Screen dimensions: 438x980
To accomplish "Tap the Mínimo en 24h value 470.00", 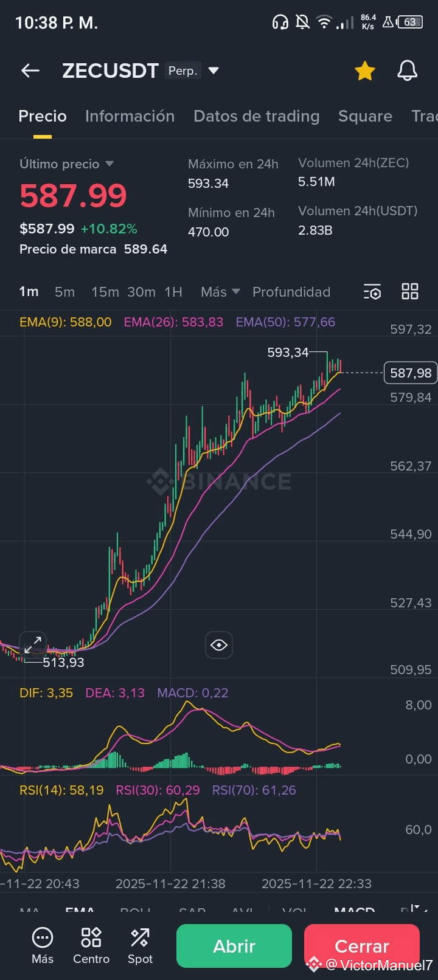I will tap(208, 232).
